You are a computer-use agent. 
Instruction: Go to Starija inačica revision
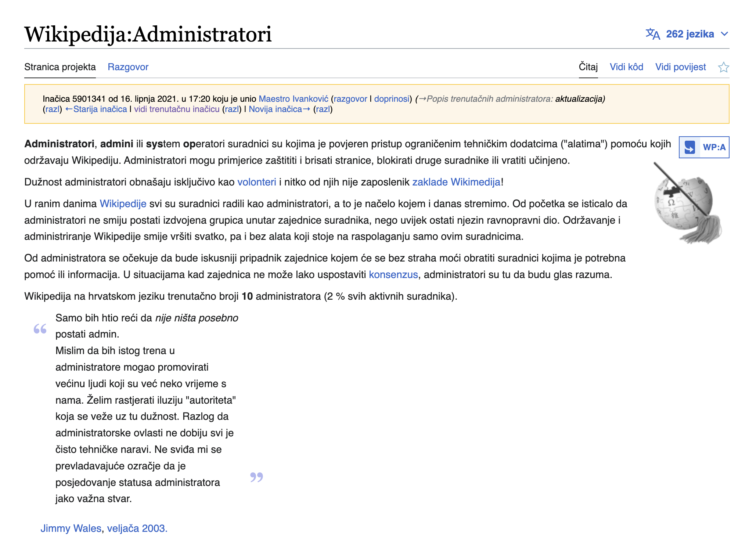96,109
